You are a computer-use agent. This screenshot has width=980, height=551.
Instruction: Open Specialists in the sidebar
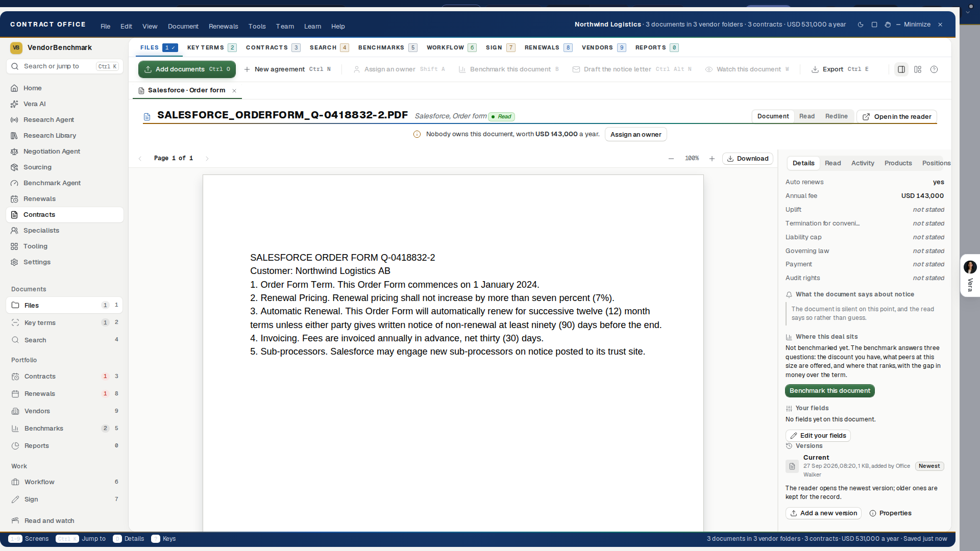click(65, 230)
